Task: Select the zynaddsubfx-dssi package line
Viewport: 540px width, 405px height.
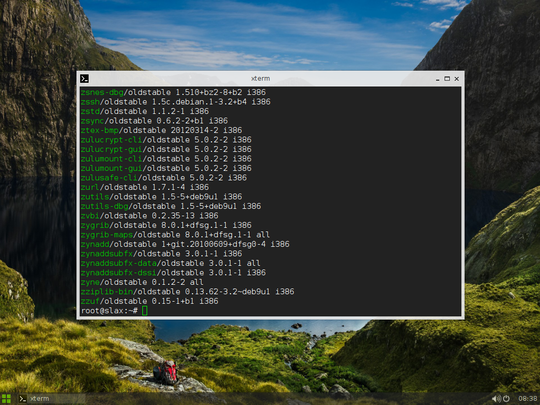Action: pyautogui.click(x=173, y=272)
